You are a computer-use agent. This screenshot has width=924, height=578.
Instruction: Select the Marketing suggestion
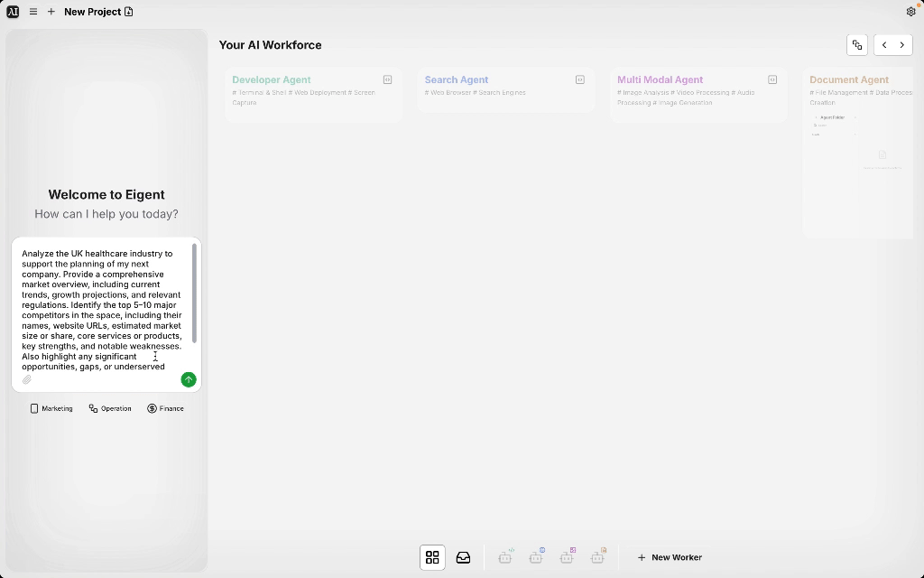[51, 409]
